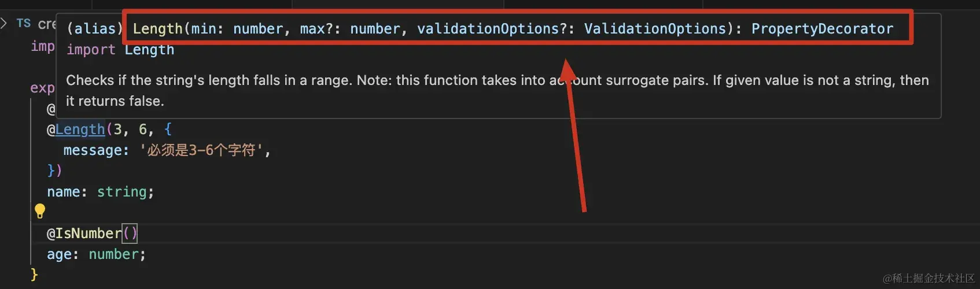Select ValidationOptions type in the tooltip signature
980x289 pixels.
(x=655, y=28)
